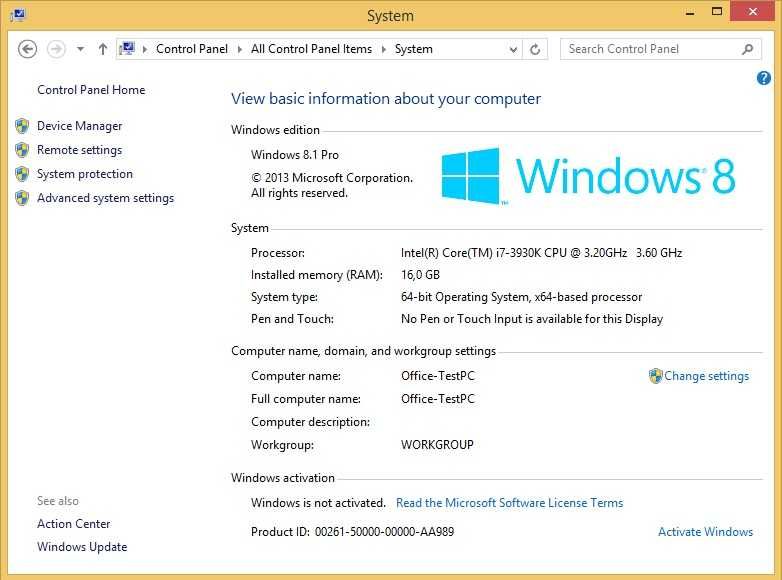Click the shield icon beside Device Manager

pos(22,126)
